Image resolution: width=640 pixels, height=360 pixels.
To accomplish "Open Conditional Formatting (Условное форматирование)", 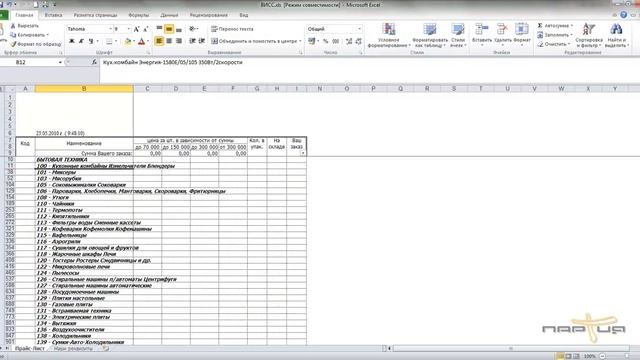I will pos(389,36).
